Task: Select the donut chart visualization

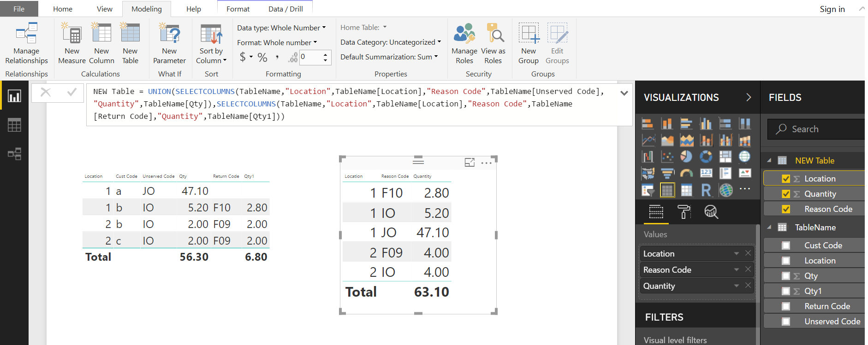Action: [706, 157]
